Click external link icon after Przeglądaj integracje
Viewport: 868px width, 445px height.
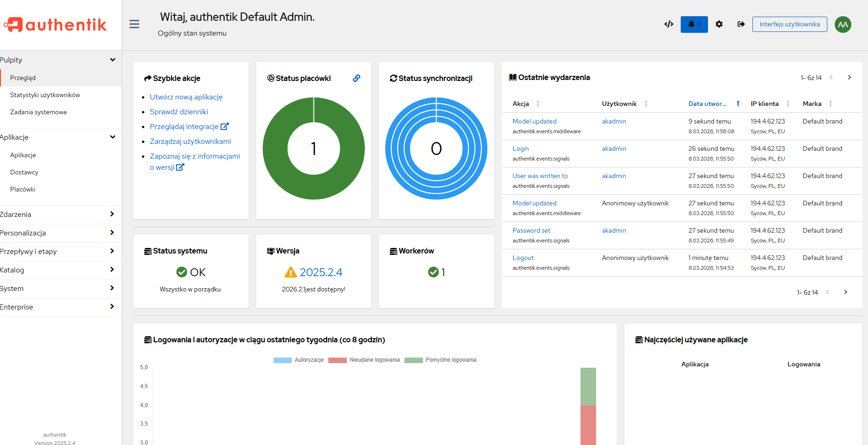coord(225,126)
